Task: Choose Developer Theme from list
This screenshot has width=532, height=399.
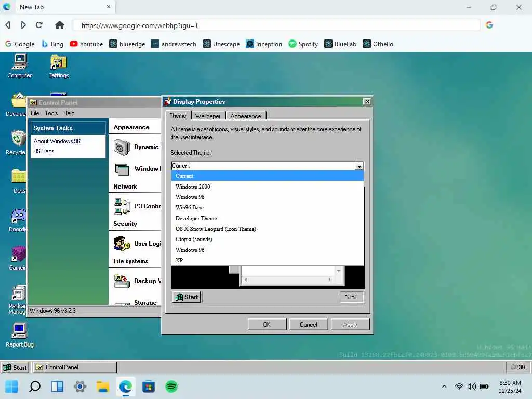Action: coord(268,219)
